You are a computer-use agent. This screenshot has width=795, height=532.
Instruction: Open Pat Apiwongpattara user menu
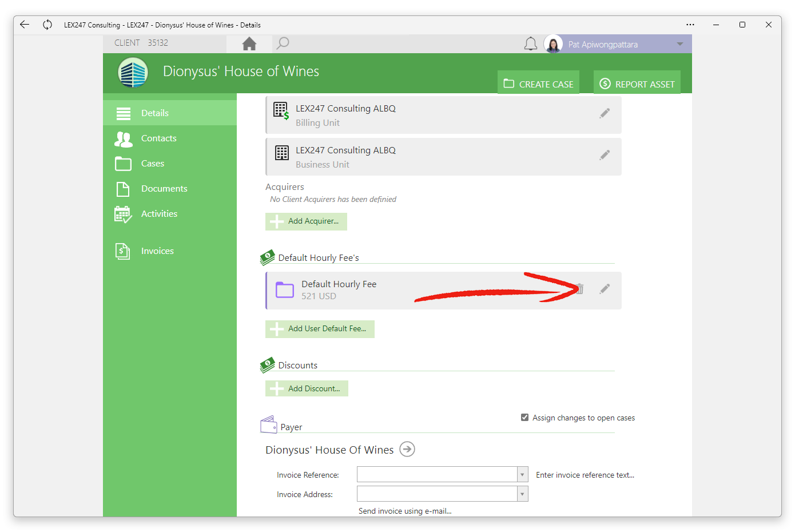point(618,44)
